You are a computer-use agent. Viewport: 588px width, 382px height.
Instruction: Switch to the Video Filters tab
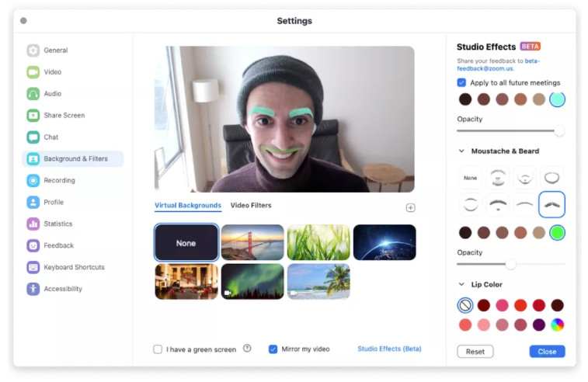point(251,206)
